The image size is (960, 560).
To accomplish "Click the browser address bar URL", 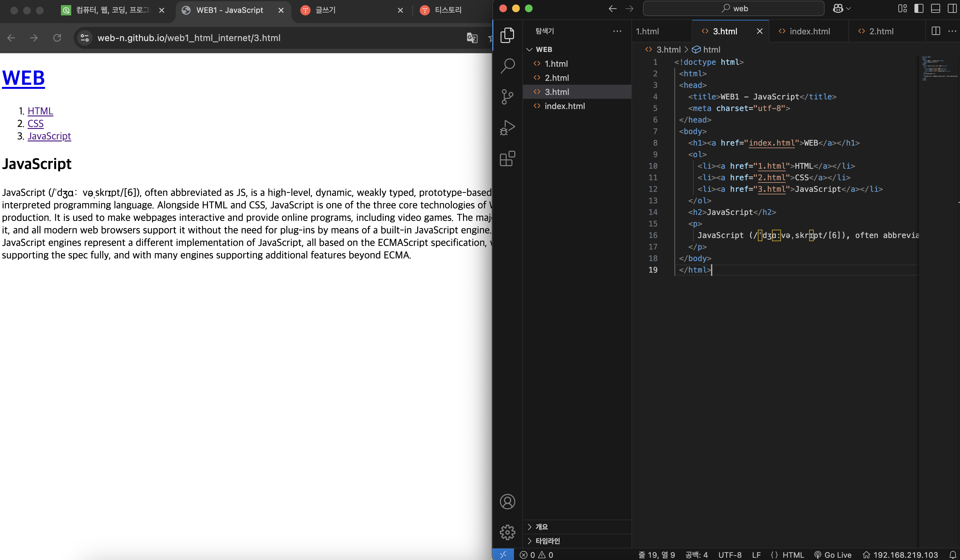I will (189, 38).
